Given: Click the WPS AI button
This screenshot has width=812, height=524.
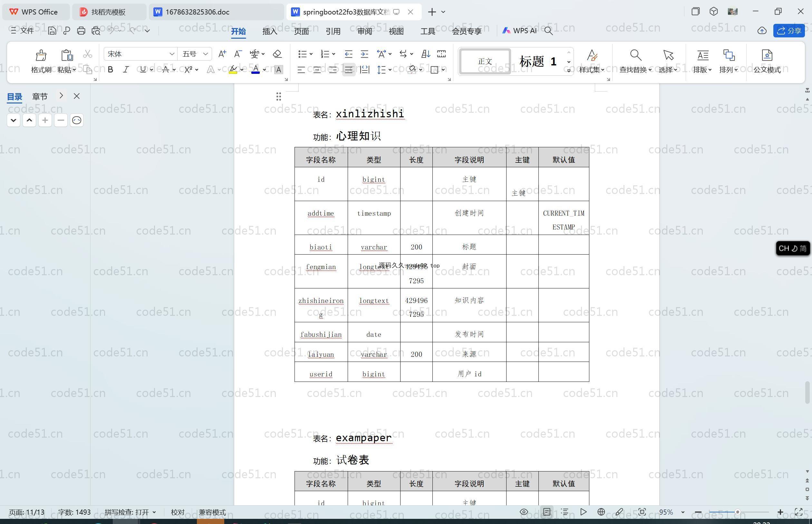Looking at the screenshot, I should [x=519, y=31].
